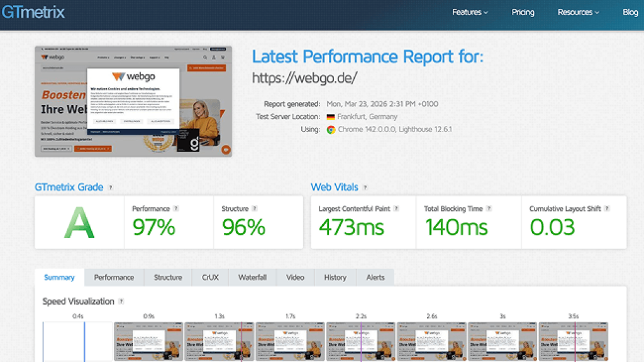This screenshot has width=644, height=362.
Task: Click the Chrome browser icon
Action: 331,130
